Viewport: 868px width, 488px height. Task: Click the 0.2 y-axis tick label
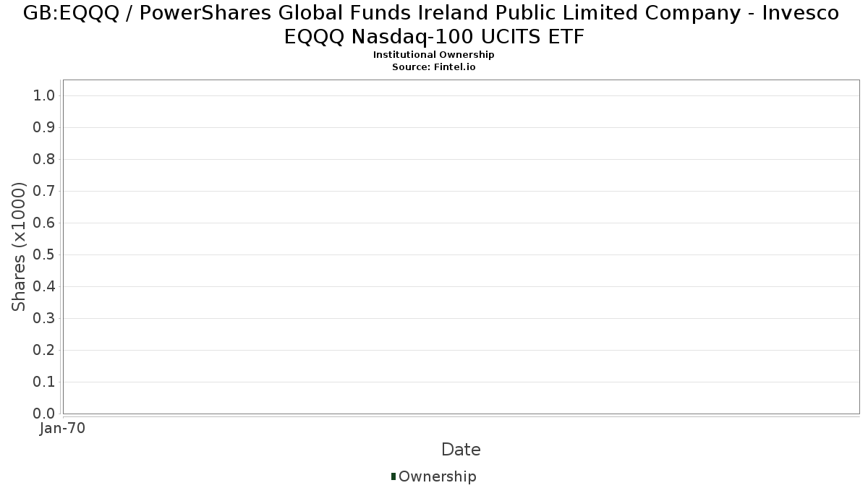(x=45, y=351)
